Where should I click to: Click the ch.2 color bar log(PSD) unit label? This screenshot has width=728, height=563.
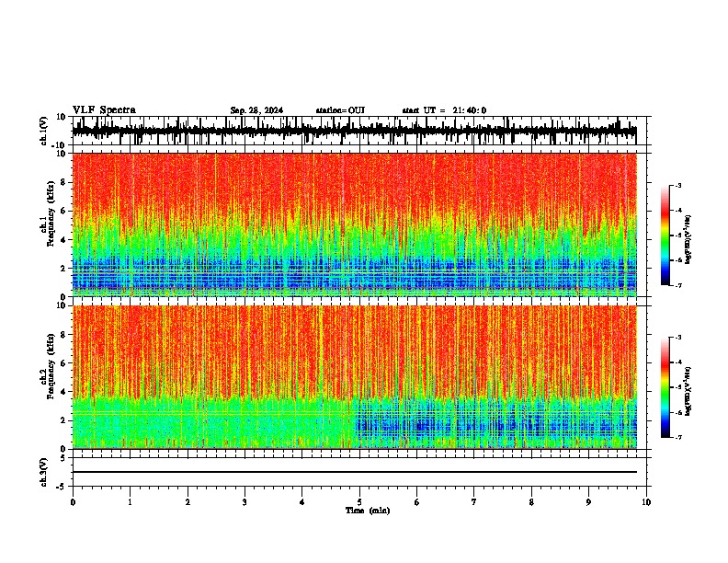688,391
